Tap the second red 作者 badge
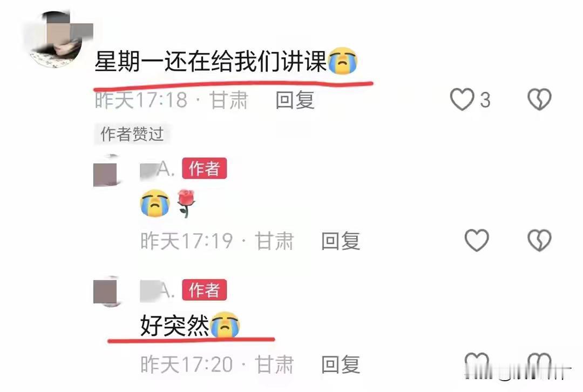This screenshot has height=392, width=583. click(x=204, y=290)
